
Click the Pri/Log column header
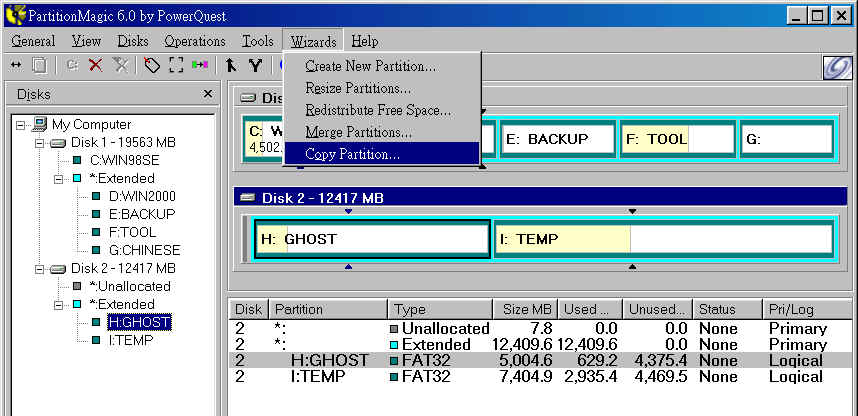pos(807,310)
